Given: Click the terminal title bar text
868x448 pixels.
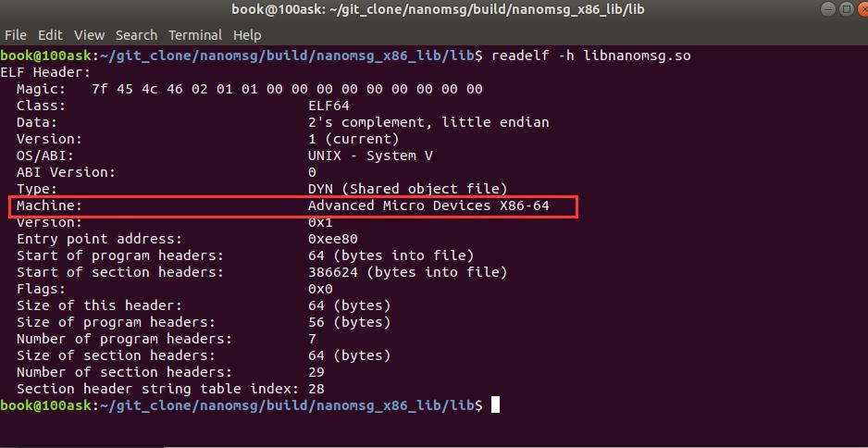Looking at the screenshot, I should [x=438, y=9].
